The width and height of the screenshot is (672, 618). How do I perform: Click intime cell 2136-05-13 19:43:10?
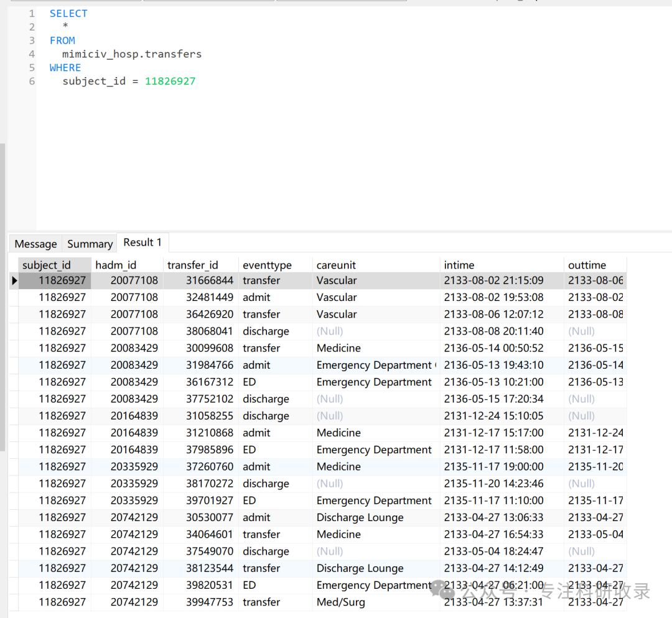click(502, 365)
